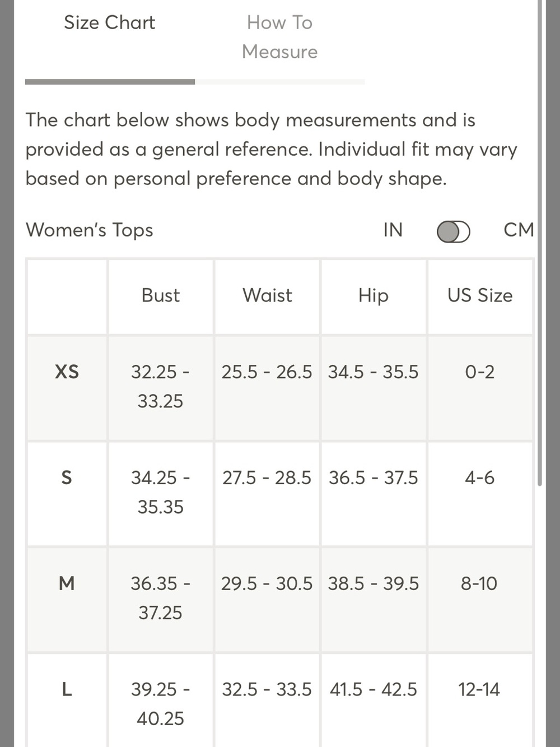
Task: Click the 8-10 US size cell
Action: [x=479, y=583]
